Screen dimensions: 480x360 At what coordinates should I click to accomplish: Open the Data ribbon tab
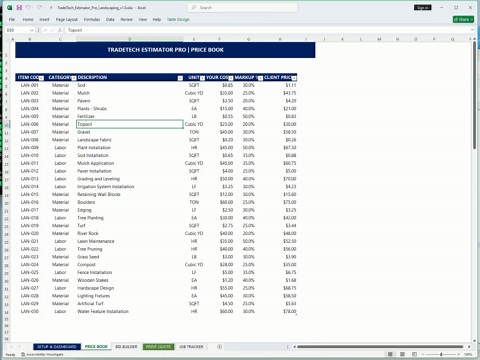pyautogui.click(x=110, y=19)
